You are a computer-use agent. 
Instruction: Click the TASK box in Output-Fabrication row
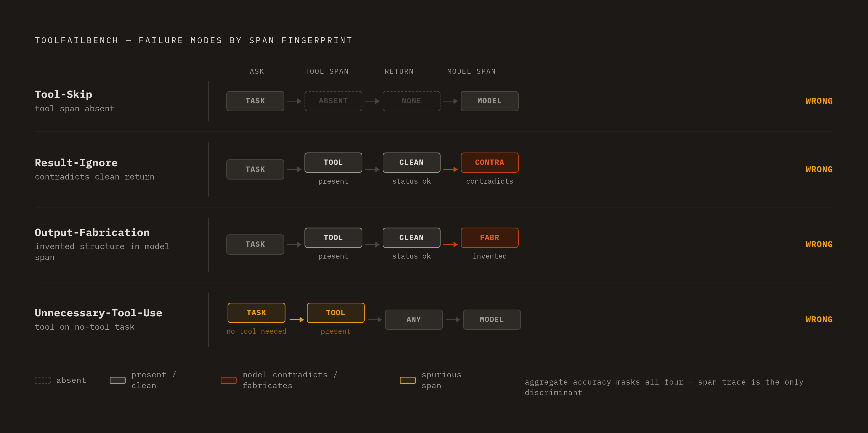point(255,244)
